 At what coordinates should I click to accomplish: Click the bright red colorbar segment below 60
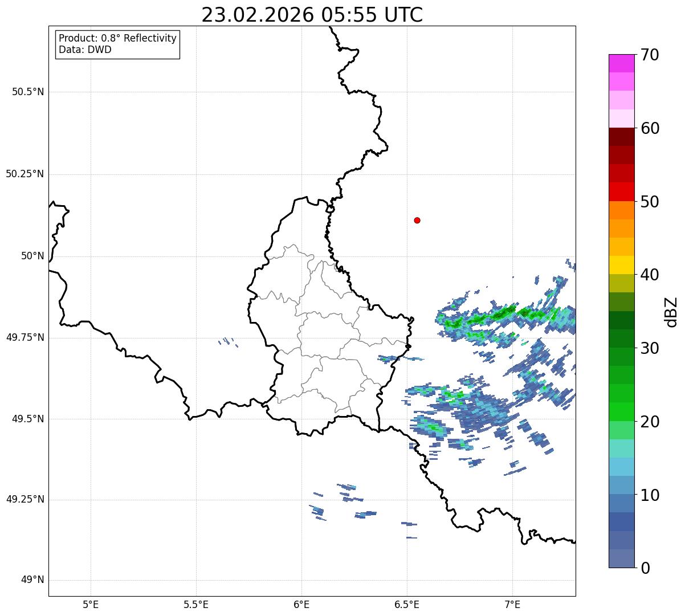[x=621, y=191]
